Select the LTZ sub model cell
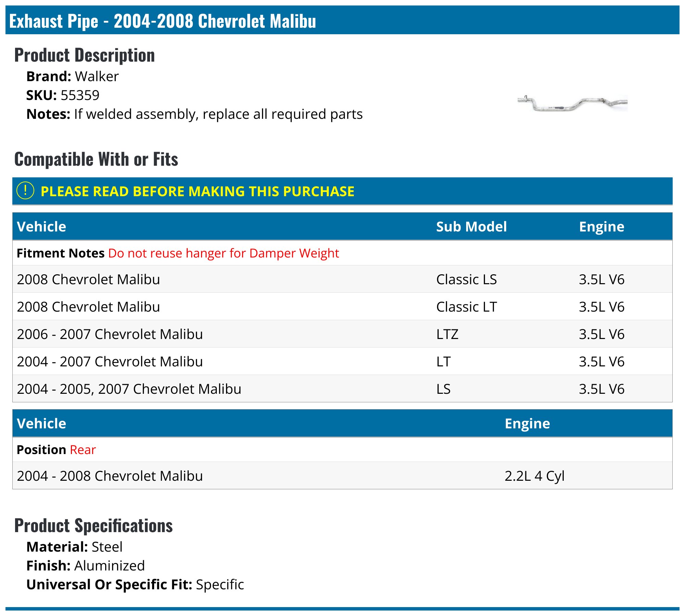 pos(447,334)
